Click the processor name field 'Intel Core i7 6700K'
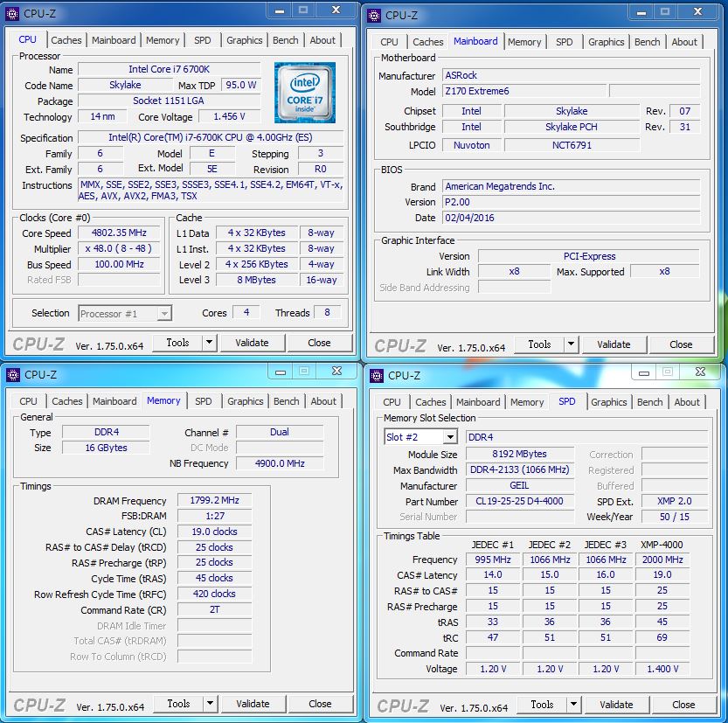Screen dimensions: 728x723 click(169, 69)
